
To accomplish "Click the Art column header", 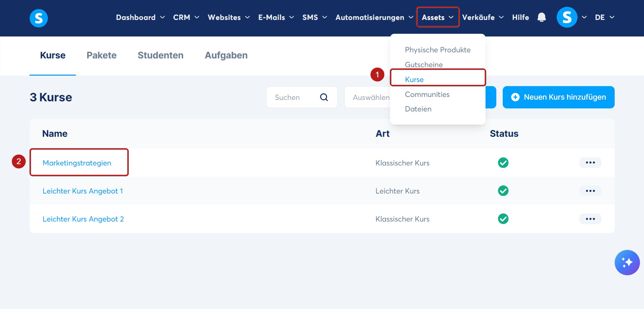I will (383, 134).
